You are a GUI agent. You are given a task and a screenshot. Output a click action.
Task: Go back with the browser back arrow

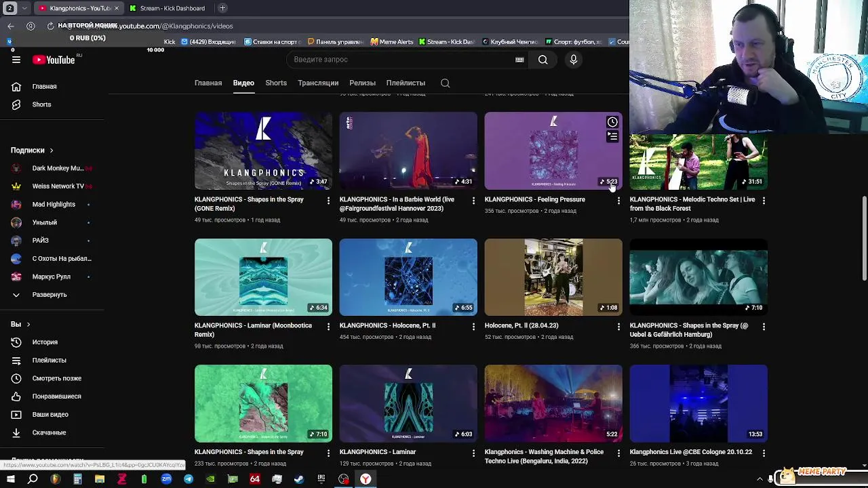[x=11, y=26]
